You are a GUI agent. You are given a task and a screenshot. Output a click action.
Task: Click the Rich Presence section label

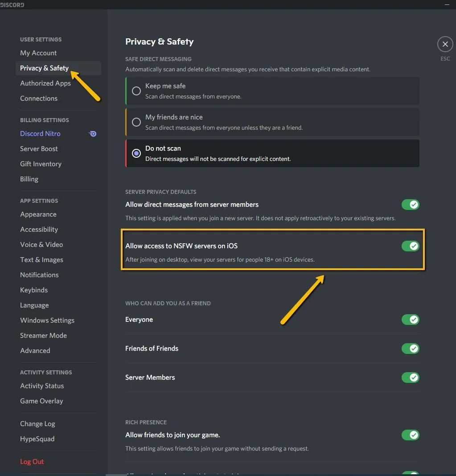click(146, 422)
